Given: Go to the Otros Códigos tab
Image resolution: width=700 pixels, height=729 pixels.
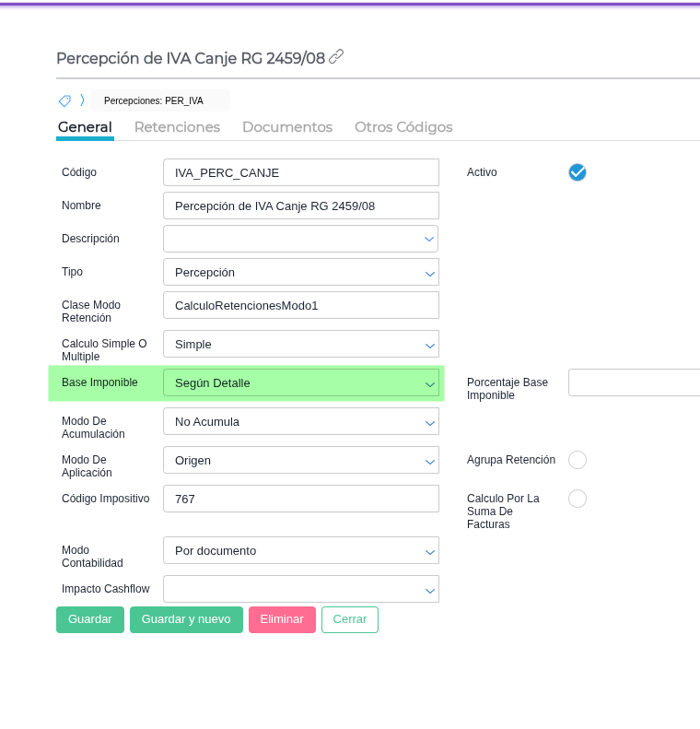Looking at the screenshot, I should [x=403, y=127].
